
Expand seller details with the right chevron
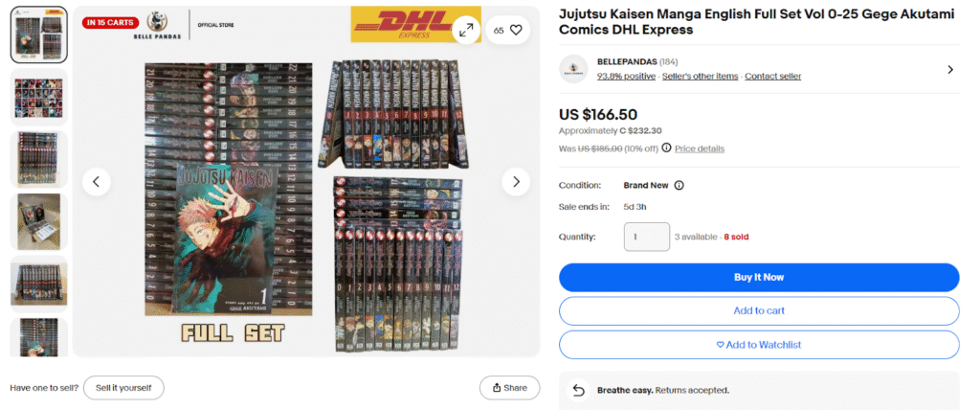click(950, 70)
